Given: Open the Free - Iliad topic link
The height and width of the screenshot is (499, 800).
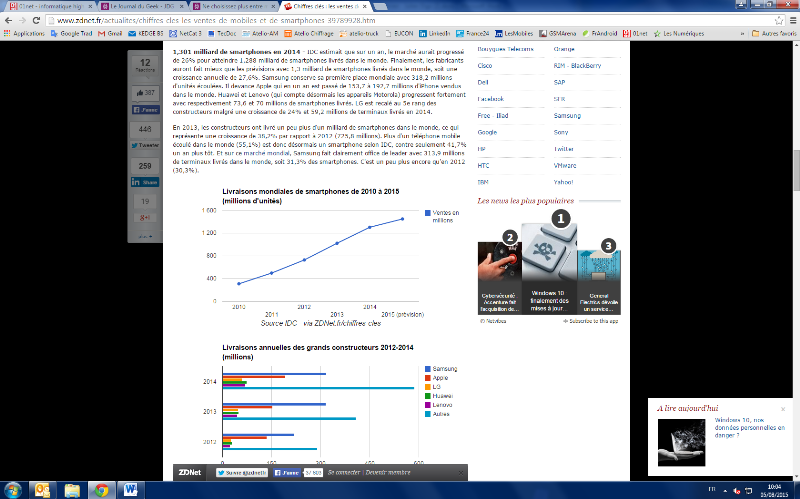Looking at the screenshot, I should pyautogui.click(x=492, y=115).
